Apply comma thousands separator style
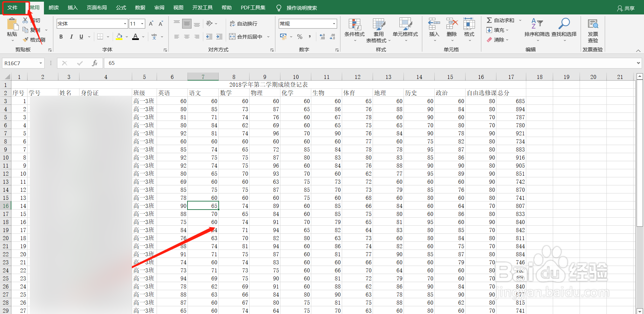Viewport: 644px width, 314px height. (x=310, y=37)
